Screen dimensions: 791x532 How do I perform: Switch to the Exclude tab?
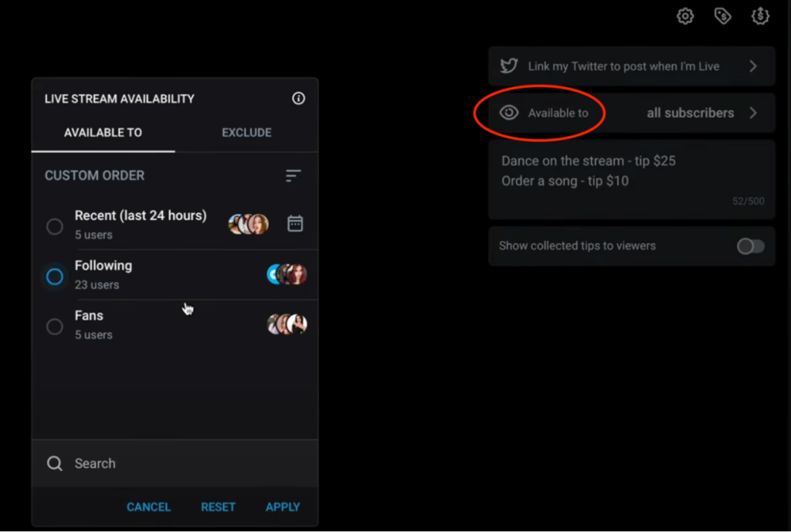point(246,133)
